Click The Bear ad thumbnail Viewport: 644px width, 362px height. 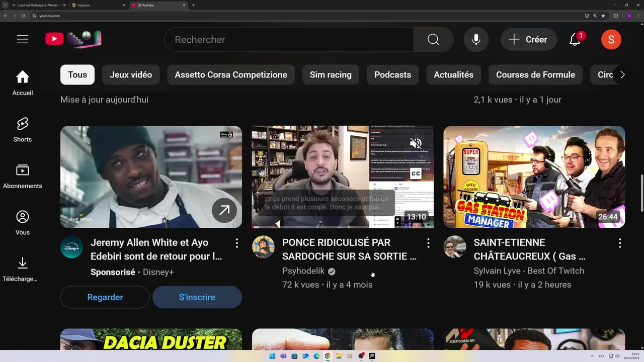click(151, 177)
